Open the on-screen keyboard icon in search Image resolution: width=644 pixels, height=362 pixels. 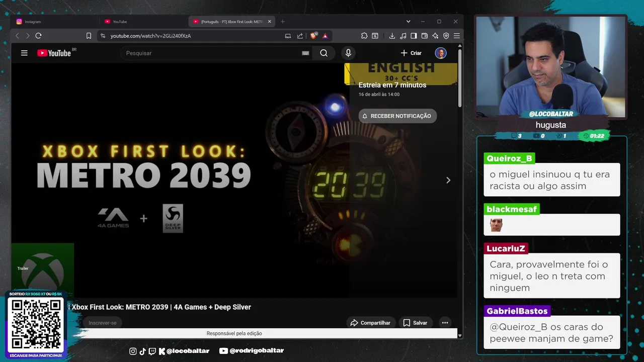[305, 53]
